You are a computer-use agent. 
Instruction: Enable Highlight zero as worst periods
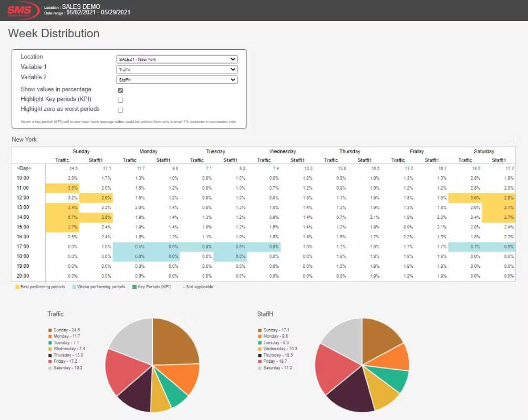[120, 110]
